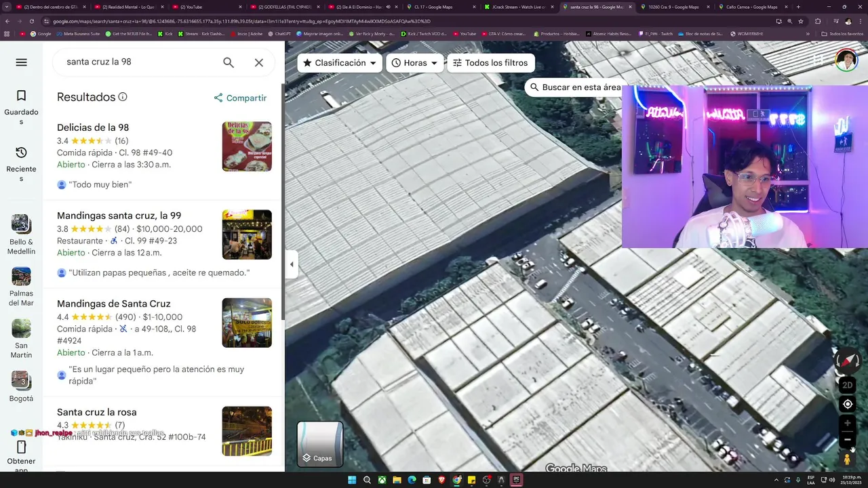
Task: Collapse the side results panel arrow
Action: [292, 264]
